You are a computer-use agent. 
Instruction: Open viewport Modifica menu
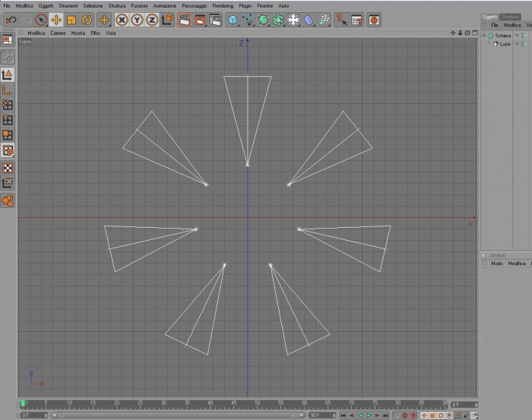tap(36, 33)
